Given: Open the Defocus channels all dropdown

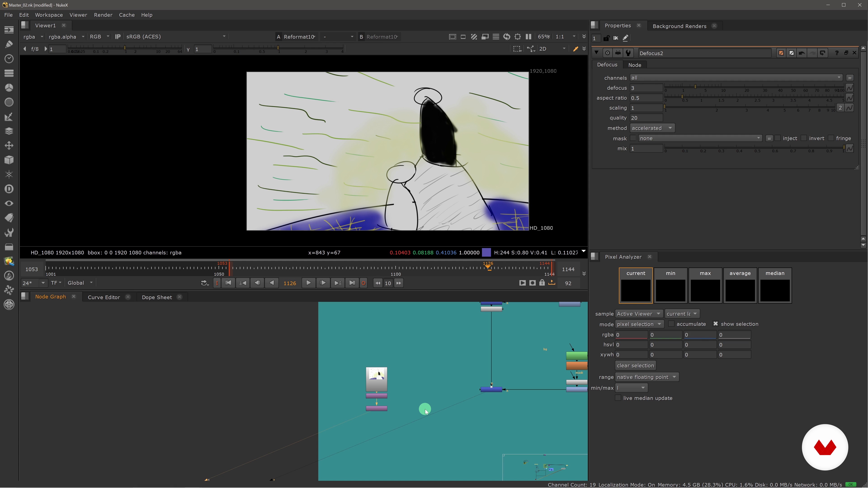Looking at the screenshot, I should [x=736, y=78].
